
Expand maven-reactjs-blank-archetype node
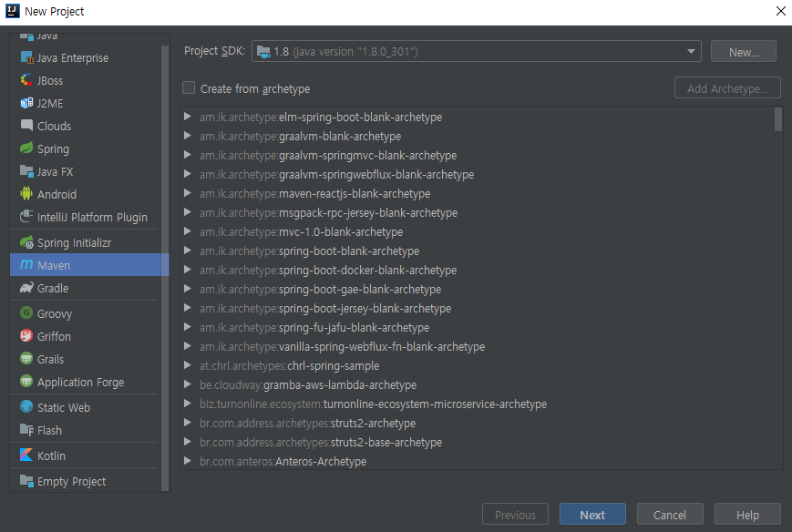point(188,193)
